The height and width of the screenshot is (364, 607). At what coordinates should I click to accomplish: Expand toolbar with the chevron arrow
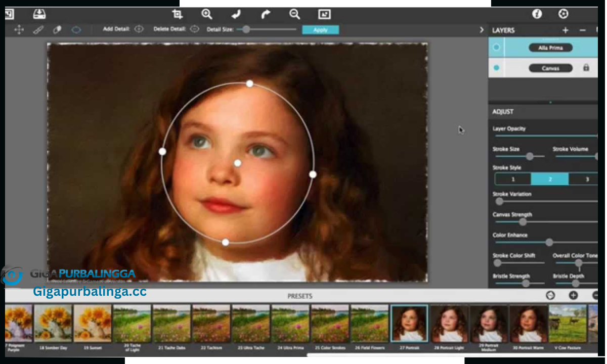click(x=482, y=30)
